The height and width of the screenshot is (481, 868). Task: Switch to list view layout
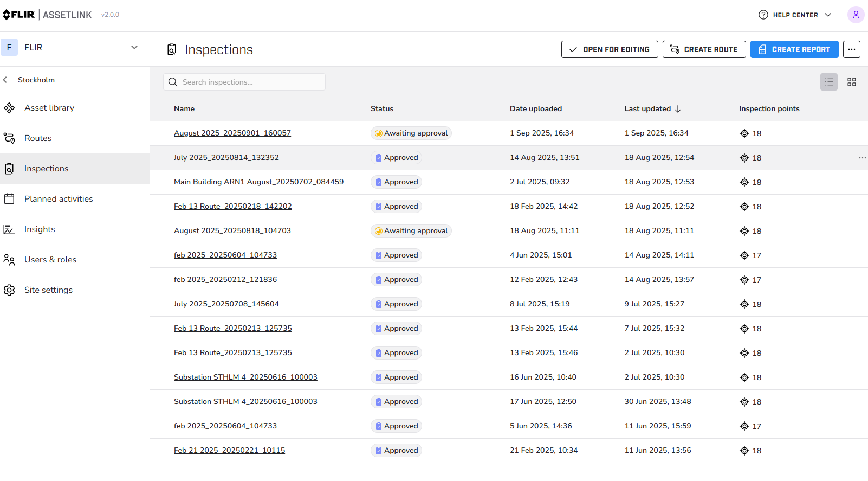click(x=828, y=82)
